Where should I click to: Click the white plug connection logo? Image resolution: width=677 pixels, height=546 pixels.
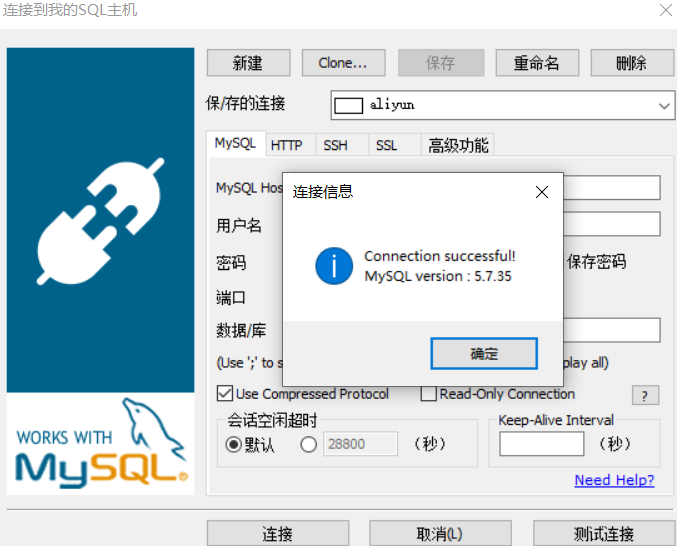click(101, 221)
